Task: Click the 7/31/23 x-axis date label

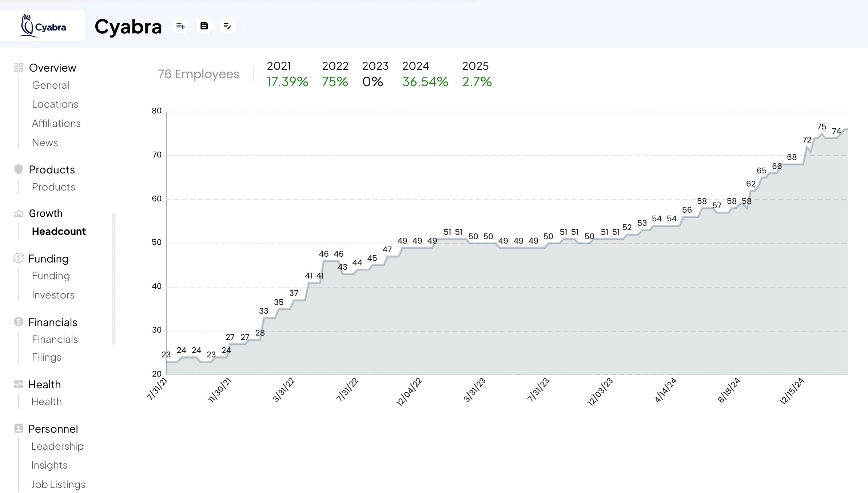Action: pos(538,389)
